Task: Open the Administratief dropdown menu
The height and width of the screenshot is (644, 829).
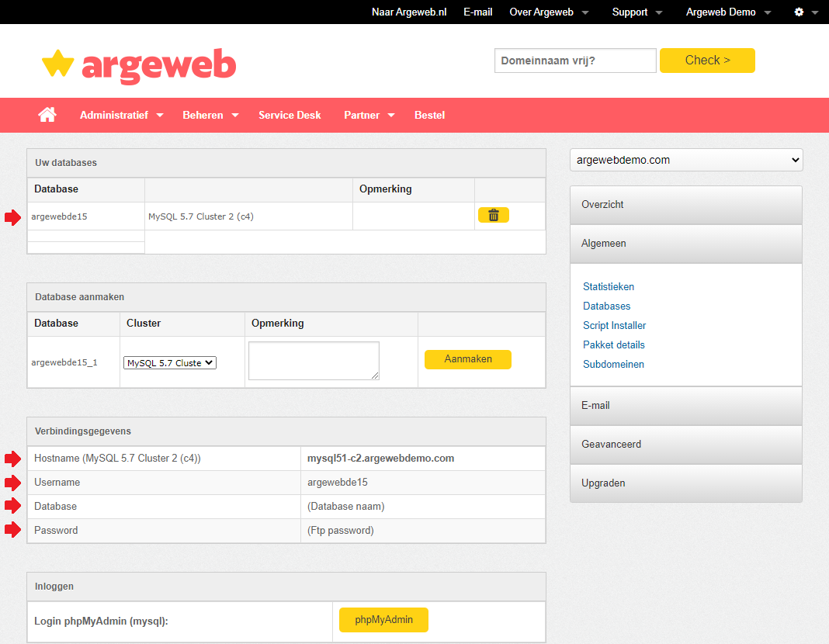Action: pyautogui.click(x=122, y=115)
